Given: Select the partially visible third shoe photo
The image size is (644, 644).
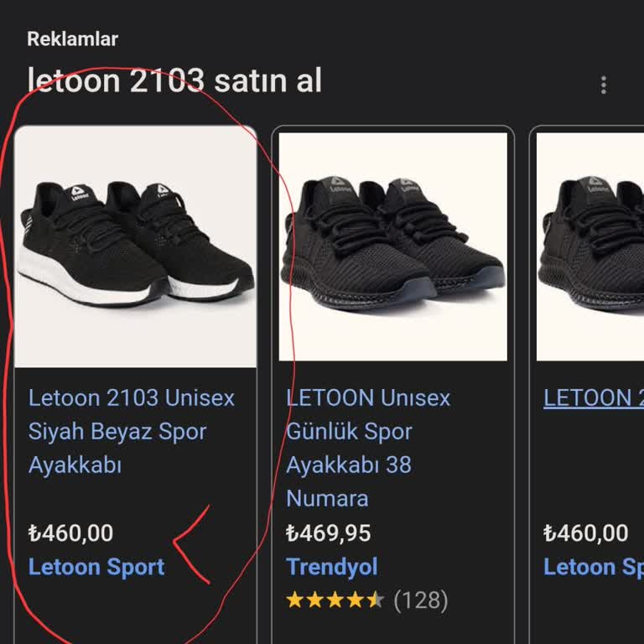Looking at the screenshot, I should 591,246.
